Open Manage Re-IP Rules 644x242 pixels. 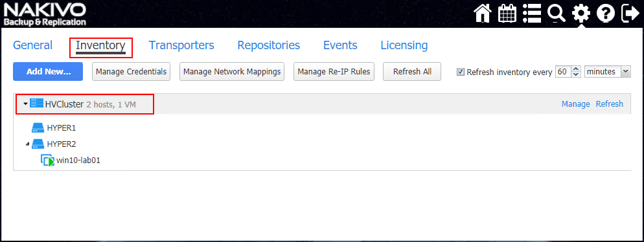click(x=334, y=71)
